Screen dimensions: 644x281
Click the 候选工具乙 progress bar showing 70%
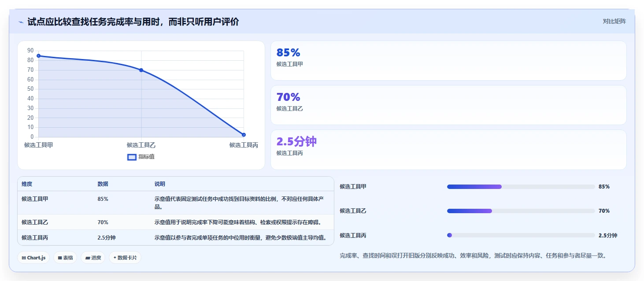point(521,211)
